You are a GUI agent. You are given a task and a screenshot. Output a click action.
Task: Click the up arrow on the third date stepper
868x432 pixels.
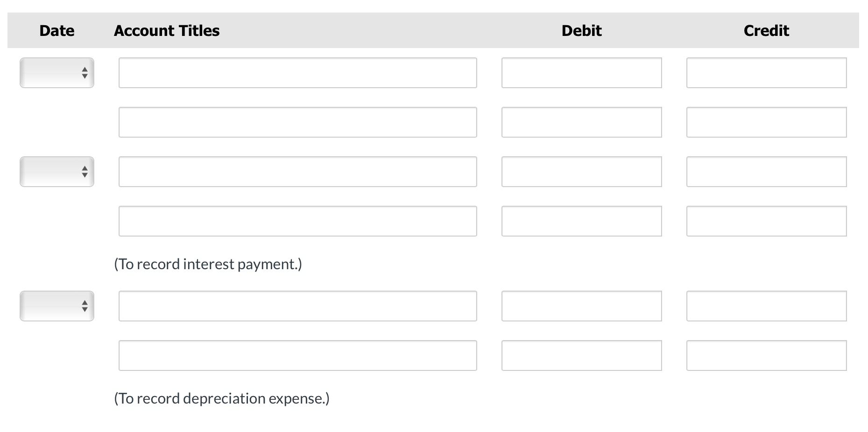click(84, 303)
